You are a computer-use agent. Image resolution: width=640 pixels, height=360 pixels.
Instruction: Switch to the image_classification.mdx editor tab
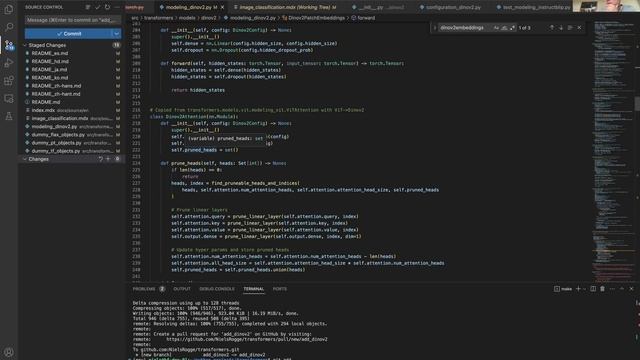tap(285, 7)
